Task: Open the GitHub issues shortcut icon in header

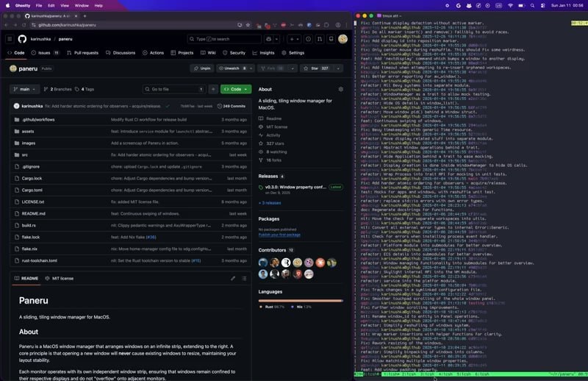Action: click(308, 39)
